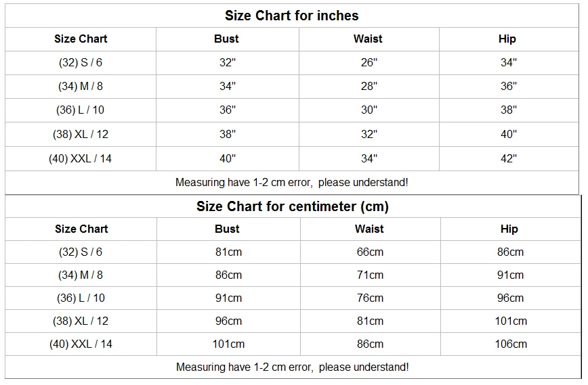Image resolution: width=588 pixels, height=385 pixels.
Task: Select the '(32) S / 6' row label in inches table
Action: tap(81, 62)
